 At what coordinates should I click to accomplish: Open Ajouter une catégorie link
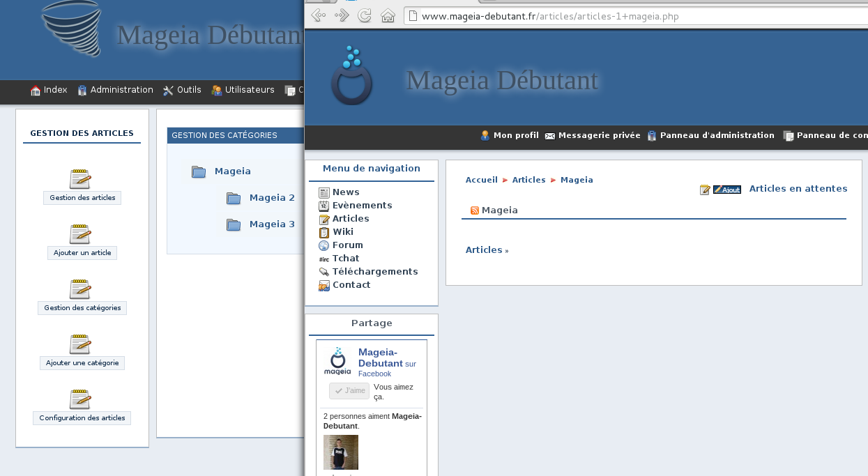coord(82,363)
